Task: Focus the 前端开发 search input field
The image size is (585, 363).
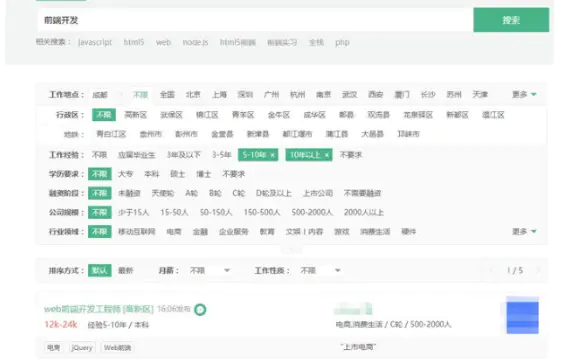Action: pyautogui.click(x=255, y=20)
